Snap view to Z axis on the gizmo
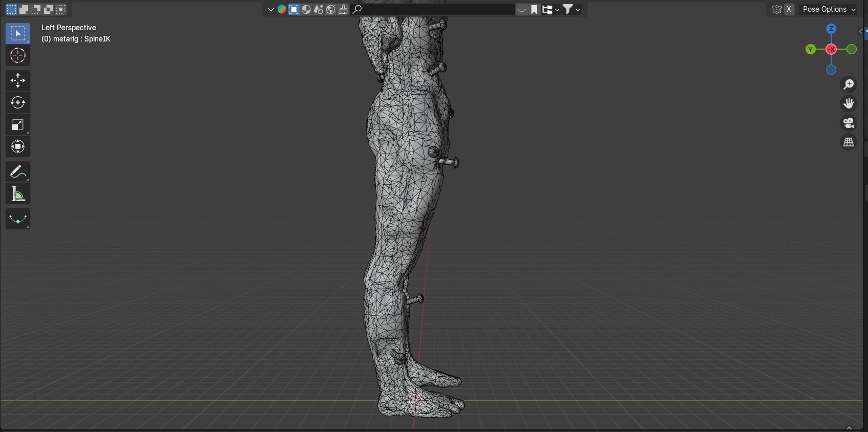 [831, 29]
